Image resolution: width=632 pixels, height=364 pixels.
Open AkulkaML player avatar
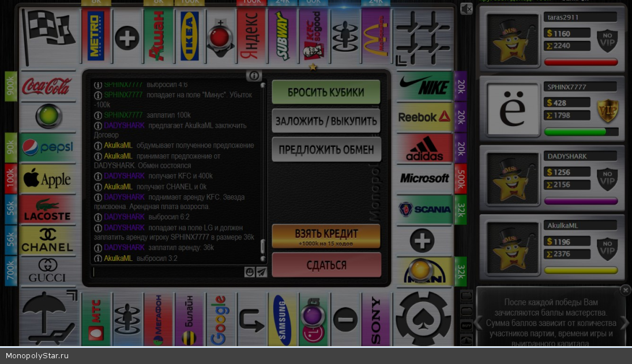(512, 248)
